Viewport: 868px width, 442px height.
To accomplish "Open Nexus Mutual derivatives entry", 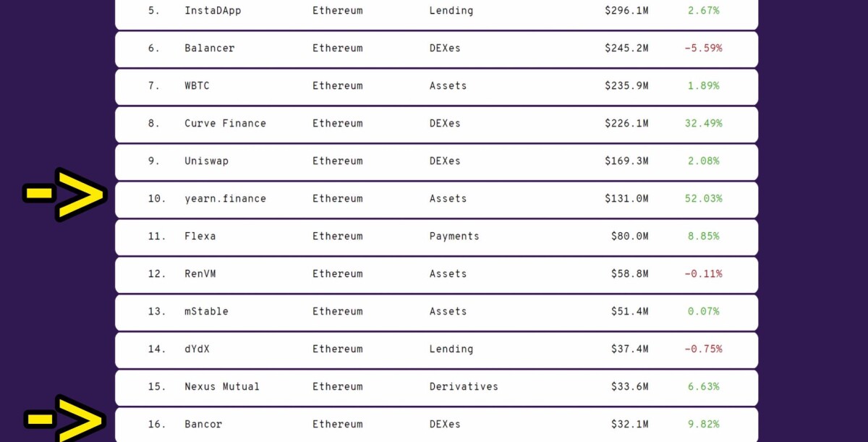I will pyautogui.click(x=436, y=387).
